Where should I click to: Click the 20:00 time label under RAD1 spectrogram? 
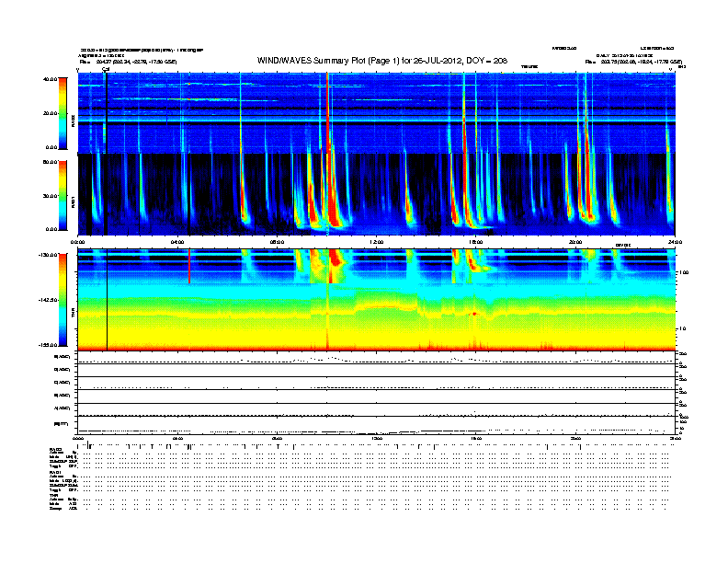point(575,242)
